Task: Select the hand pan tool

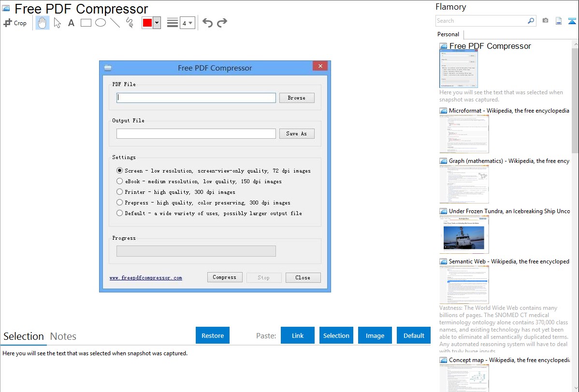Action: (x=43, y=23)
